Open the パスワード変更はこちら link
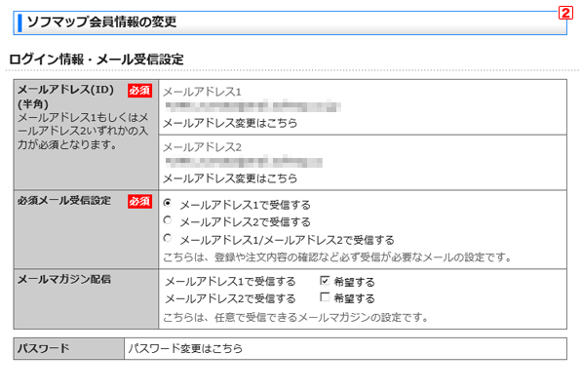This screenshot has height=392, width=582. click(x=185, y=348)
